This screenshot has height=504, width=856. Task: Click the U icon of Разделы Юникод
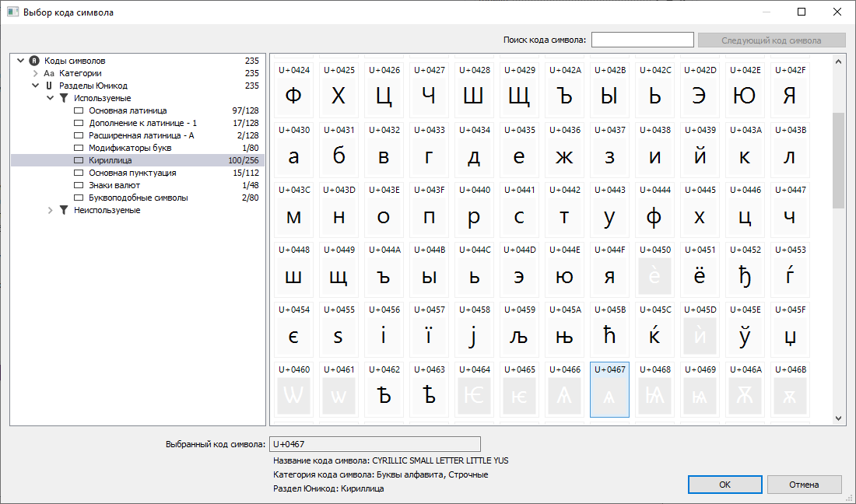coord(49,86)
